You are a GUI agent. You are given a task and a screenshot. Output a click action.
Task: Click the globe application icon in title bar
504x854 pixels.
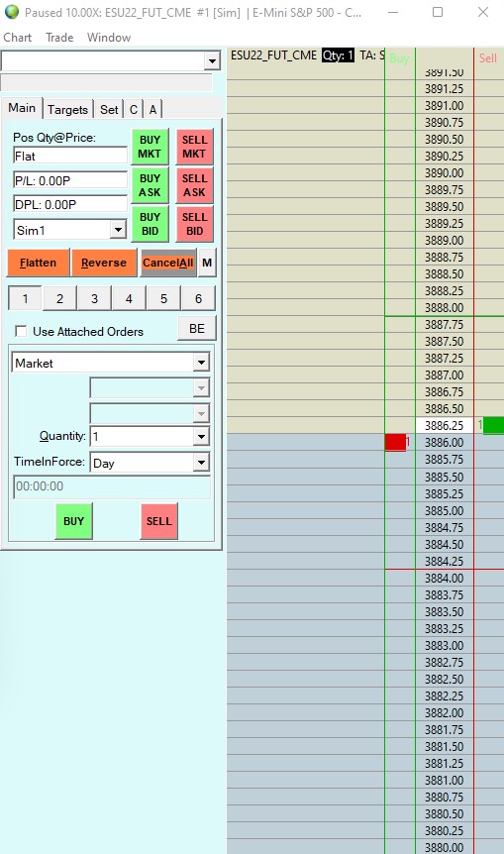click(12, 12)
